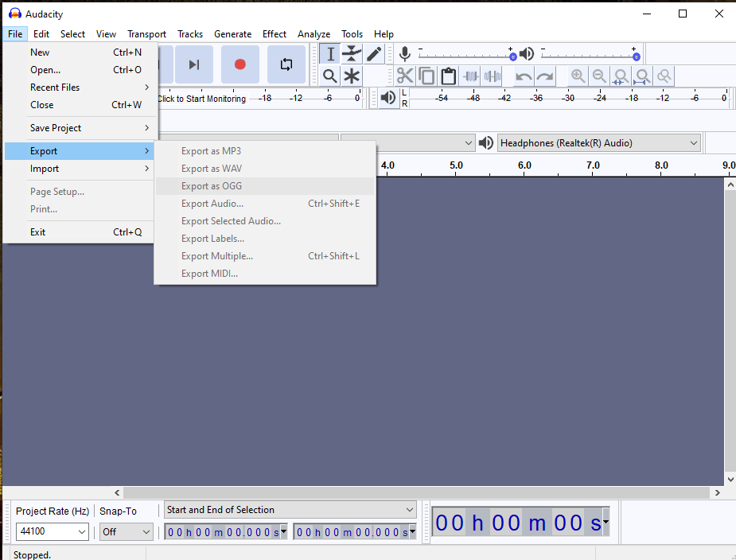Open the Generate menu
Image resolution: width=736 pixels, height=560 pixels.
pos(233,33)
